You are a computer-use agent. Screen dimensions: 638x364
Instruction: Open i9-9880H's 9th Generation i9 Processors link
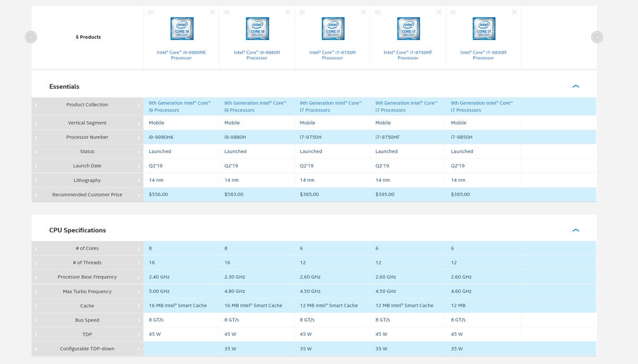click(255, 106)
